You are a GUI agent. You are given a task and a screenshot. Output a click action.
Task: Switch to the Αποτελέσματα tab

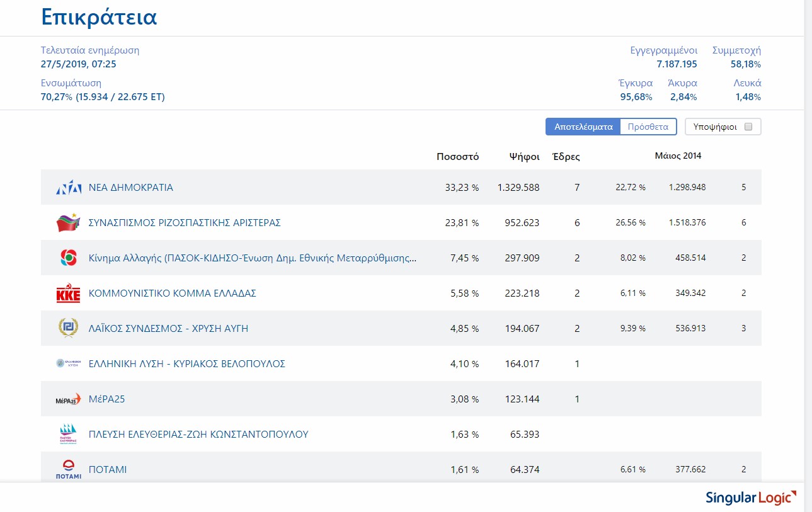(583, 127)
